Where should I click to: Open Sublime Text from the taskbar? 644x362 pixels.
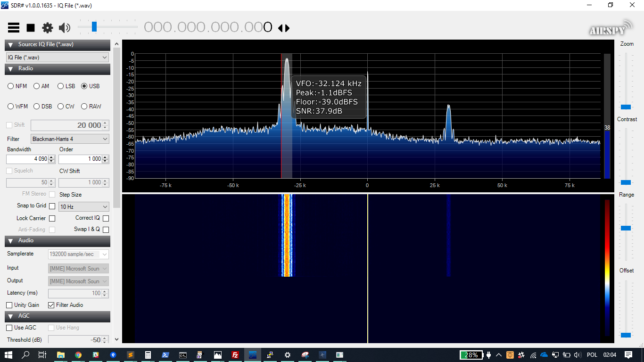click(x=131, y=355)
